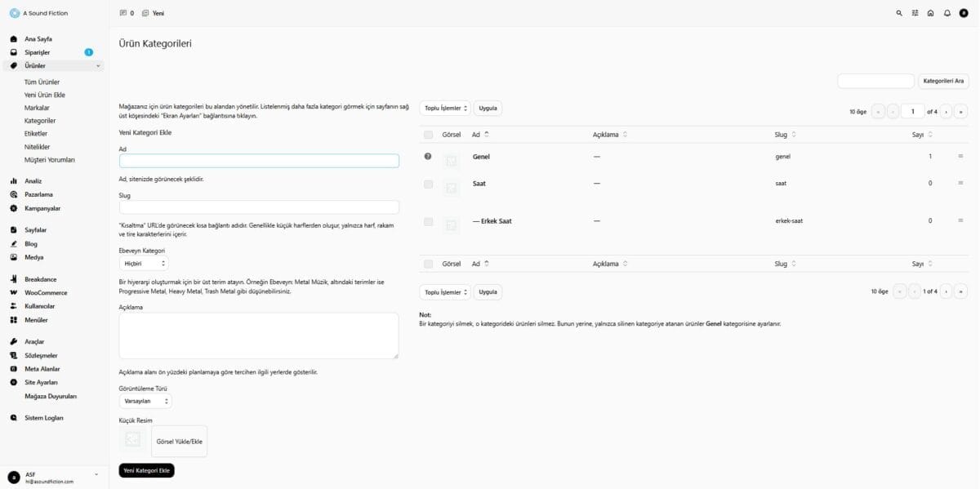Click the Kategorileri Ara button
The width and height of the screenshot is (980, 489).
tap(944, 81)
